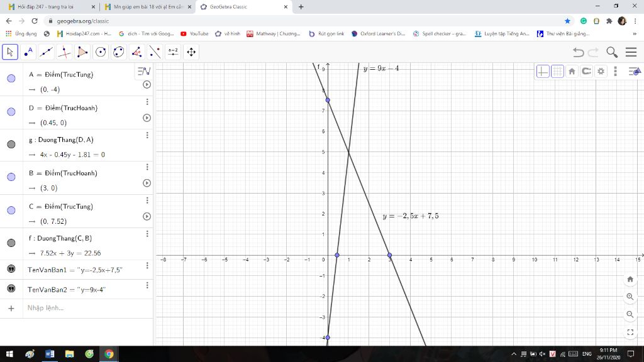Image resolution: width=644 pixels, height=362 pixels.
Task: Open point capturing snap options
Action: (x=587, y=72)
